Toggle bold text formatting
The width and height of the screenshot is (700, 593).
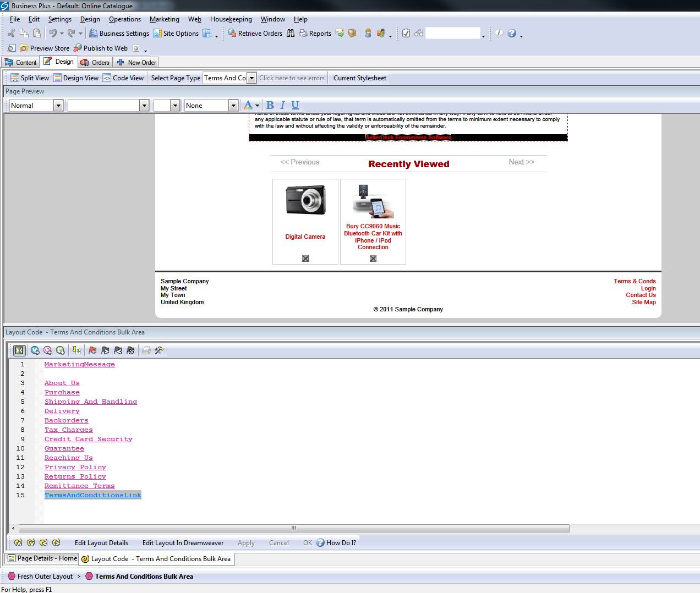pos(270,105)
